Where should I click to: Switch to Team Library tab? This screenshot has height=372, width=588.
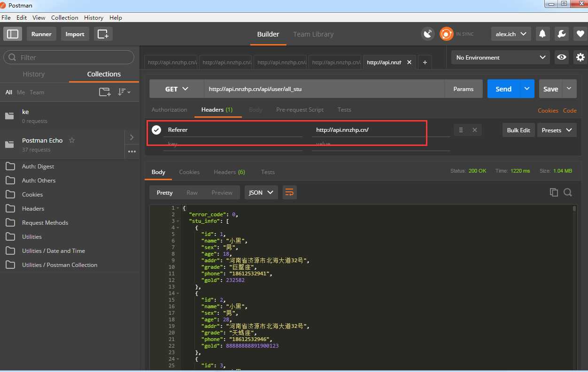click(x=313, y=34)
